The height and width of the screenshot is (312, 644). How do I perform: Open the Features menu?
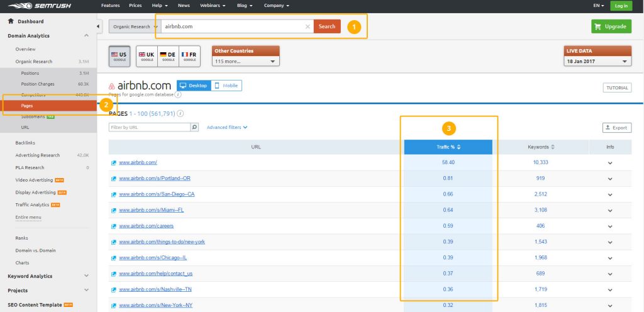click(x=111, y=6)
